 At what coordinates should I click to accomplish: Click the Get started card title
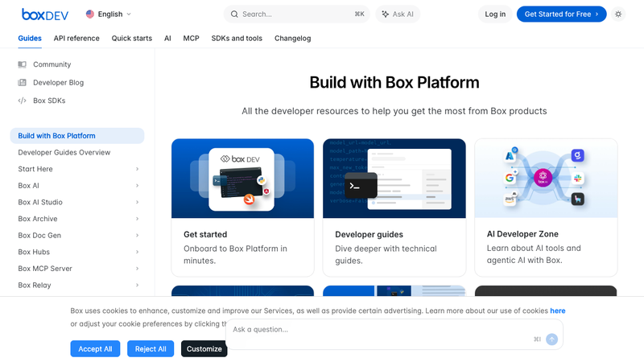[x=205, y=234]
